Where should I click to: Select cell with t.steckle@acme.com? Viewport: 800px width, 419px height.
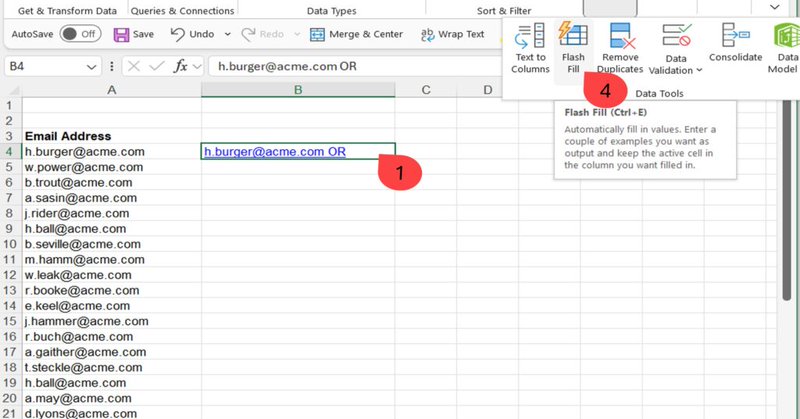pos(112,367)
